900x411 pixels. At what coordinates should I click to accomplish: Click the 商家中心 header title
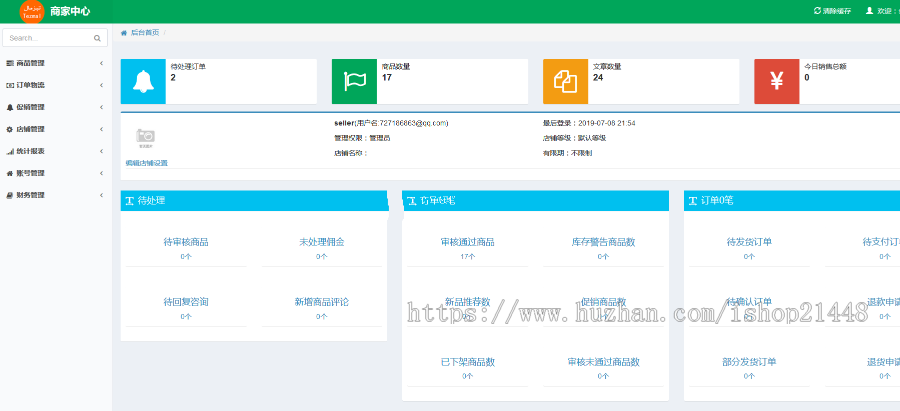tap(70, 11)
